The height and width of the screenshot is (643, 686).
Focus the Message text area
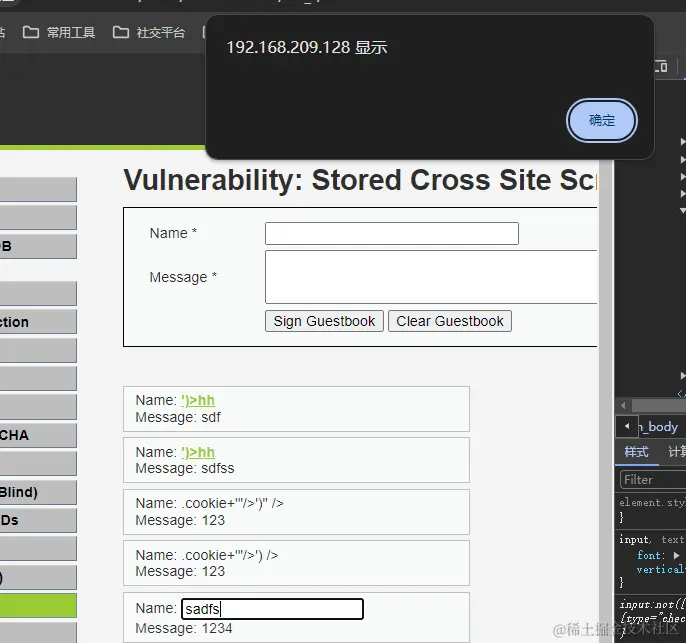pyautogui.click(x=431, y=277)
